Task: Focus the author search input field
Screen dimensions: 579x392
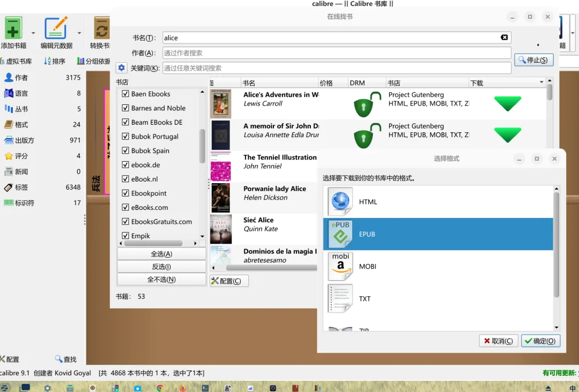Action: (x=337, y=52)
